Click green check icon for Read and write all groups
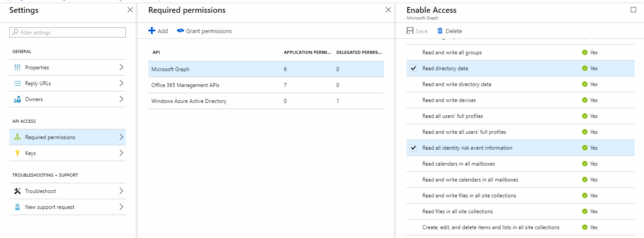 click(x=585, y=53)
